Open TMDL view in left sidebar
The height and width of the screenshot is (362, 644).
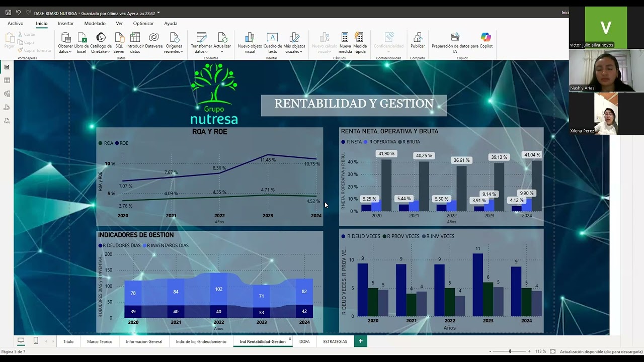click(7, 121)
